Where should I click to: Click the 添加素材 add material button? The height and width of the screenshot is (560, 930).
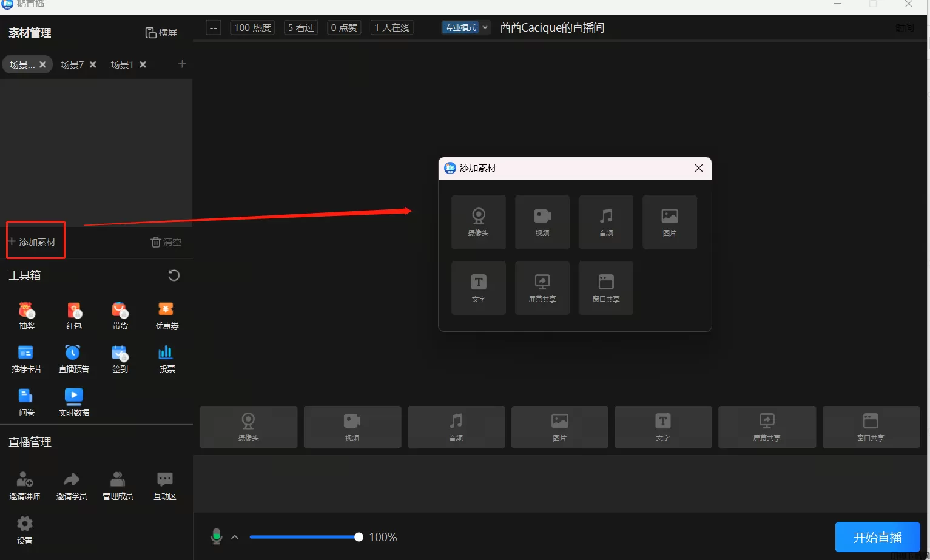coord(33,241)
